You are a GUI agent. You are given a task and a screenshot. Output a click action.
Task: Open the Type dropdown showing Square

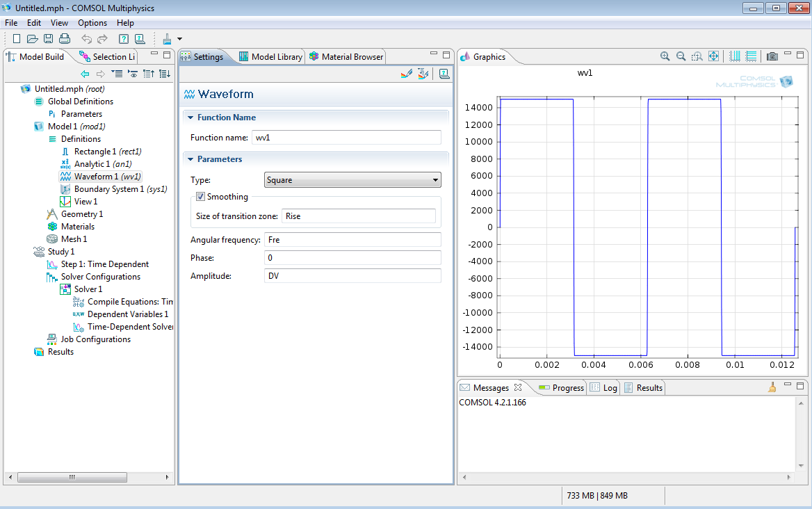352,180
